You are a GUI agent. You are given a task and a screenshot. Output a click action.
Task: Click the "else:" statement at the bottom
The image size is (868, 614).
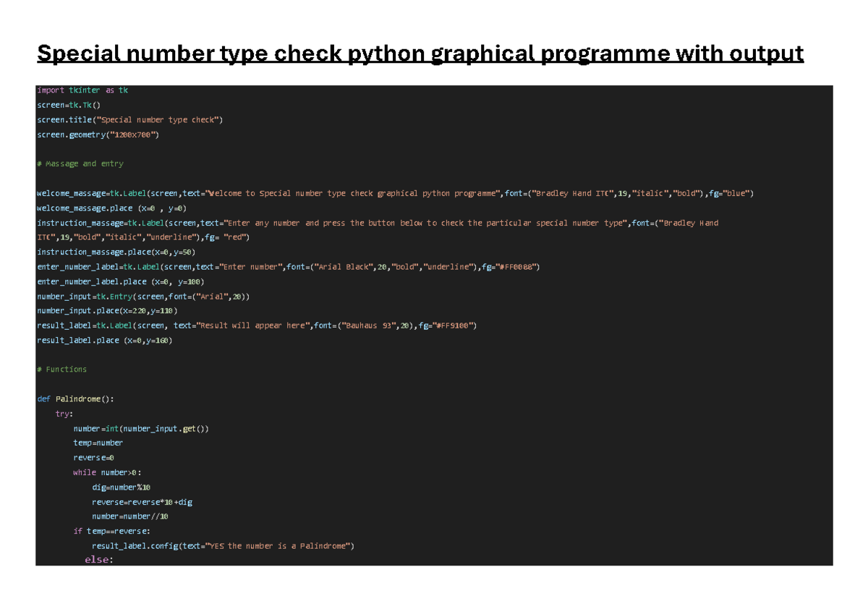point(99,559)
